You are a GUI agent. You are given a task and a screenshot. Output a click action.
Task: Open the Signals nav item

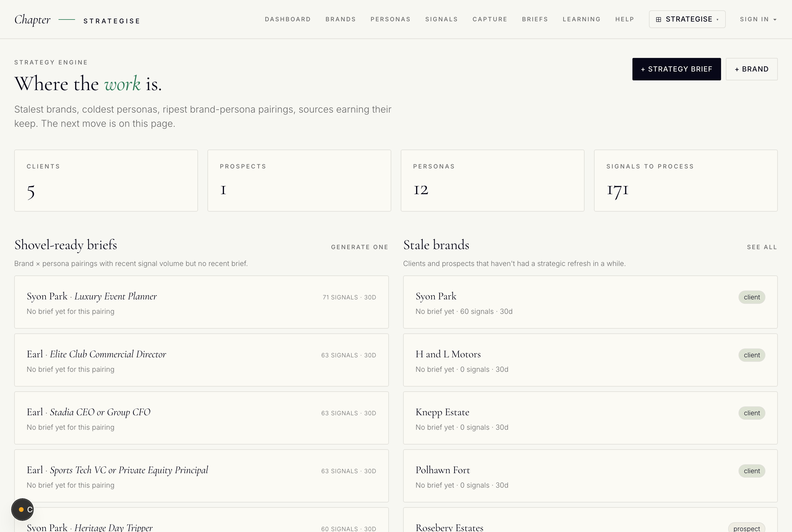pyautogui.click(x=441, y=19)
